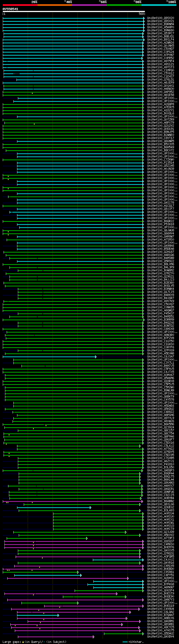Screen dimensions: 179x644
Task: Click the orange ~40% identity legend segment
Action: click(55, 5)
